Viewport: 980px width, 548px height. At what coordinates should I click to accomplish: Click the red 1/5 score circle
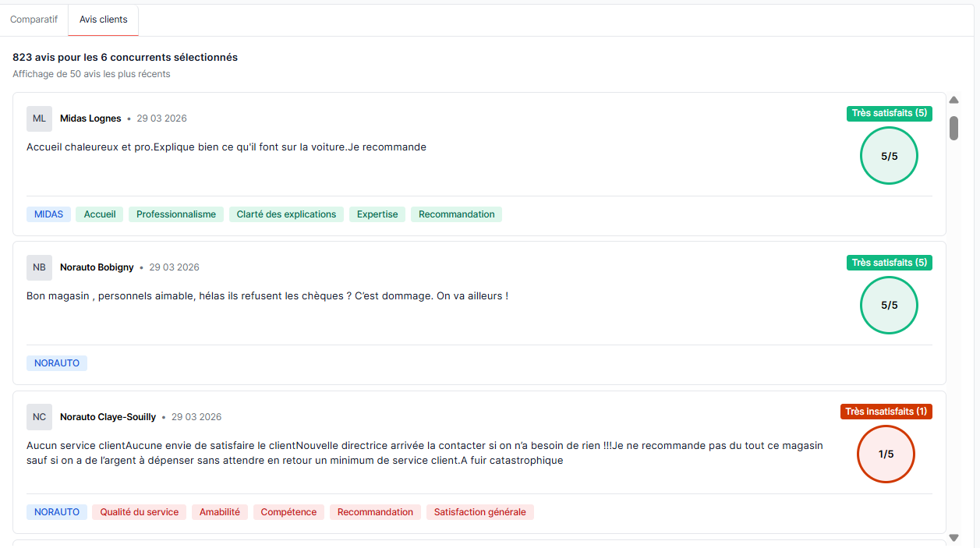(886, 454)
